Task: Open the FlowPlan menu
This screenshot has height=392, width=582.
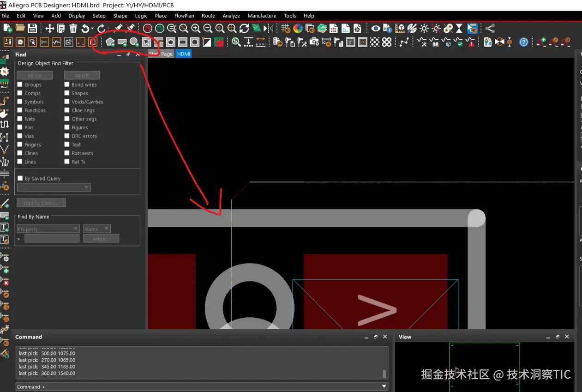Action: point(184,16)
